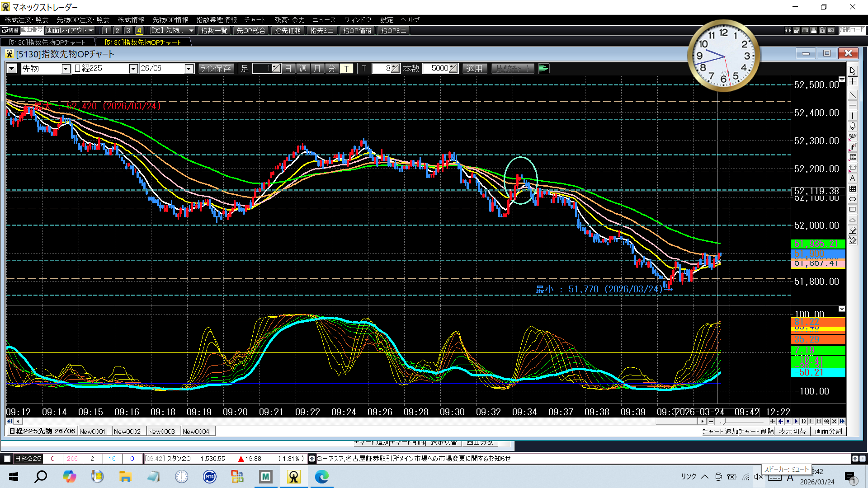This screenshot has width=868, height=488.
Task: Switch to the New0002 chart tab
Action: tap(127, 432)
